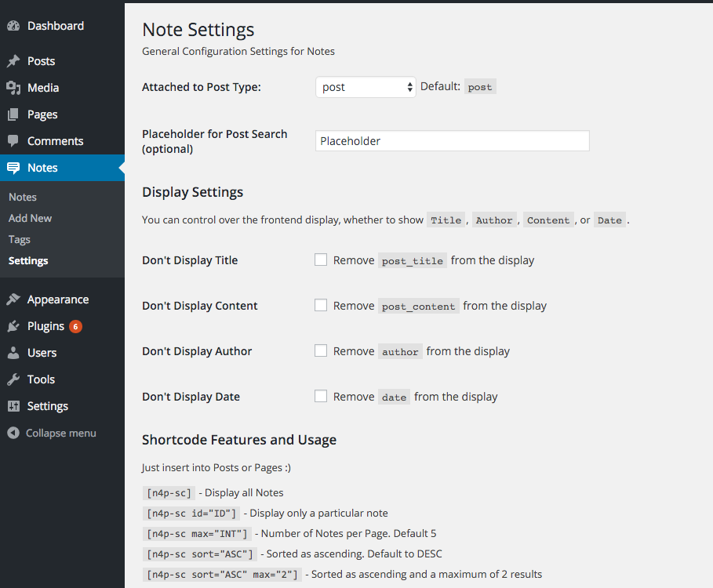This screenshot has height=588, width=713.
Task: Click the Title code tag in description
Action: coord(446,220)
